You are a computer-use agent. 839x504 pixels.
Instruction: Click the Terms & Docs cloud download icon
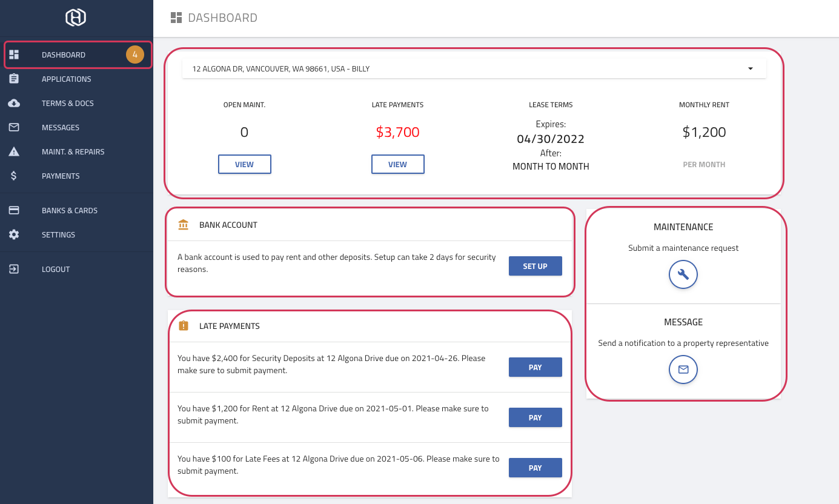[x=14, y=103]
